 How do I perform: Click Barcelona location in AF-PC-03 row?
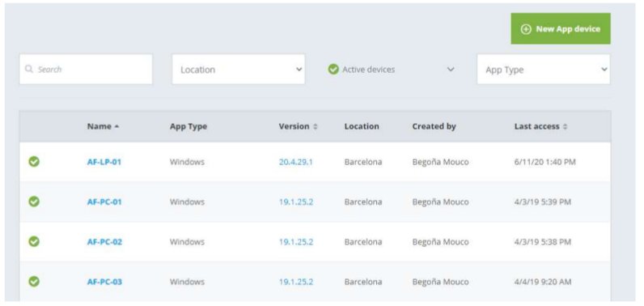(x=363, y=282)
